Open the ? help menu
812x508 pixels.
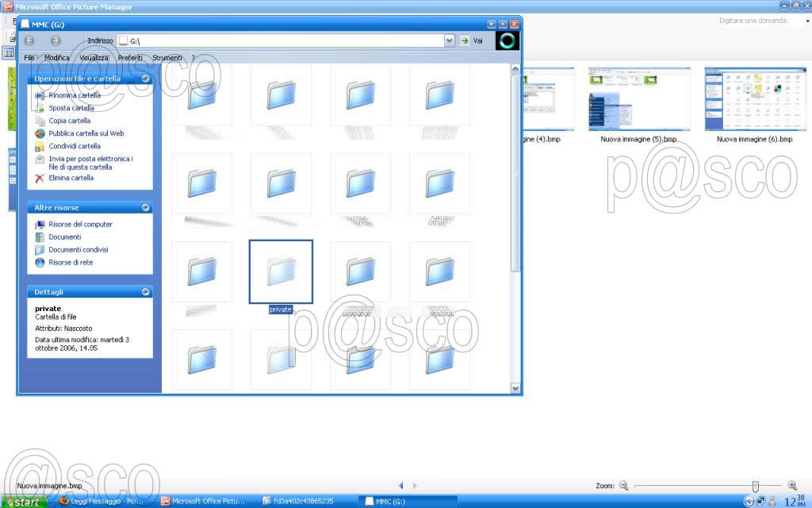193,57
